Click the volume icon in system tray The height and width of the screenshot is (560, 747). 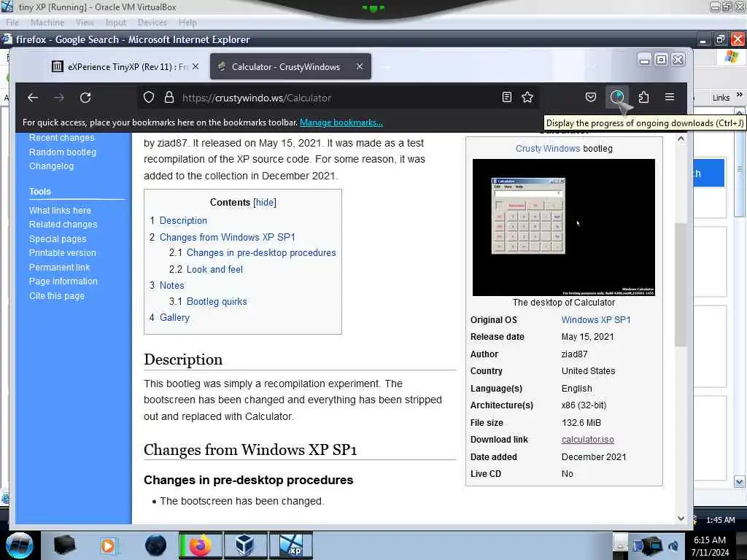(673, 545)
